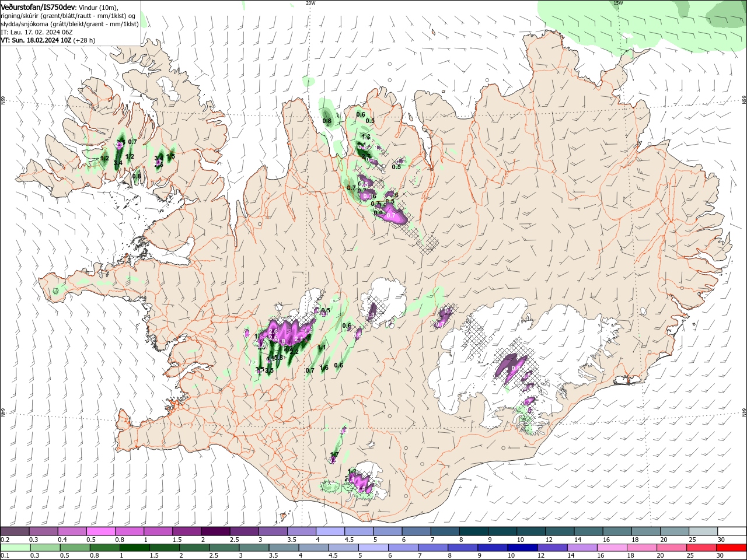Image resolution: width=747 pixels, height=560 pixels.
Task: Click the 'slydda/snjókoma' snow description line
Action: tap(69, 24)
